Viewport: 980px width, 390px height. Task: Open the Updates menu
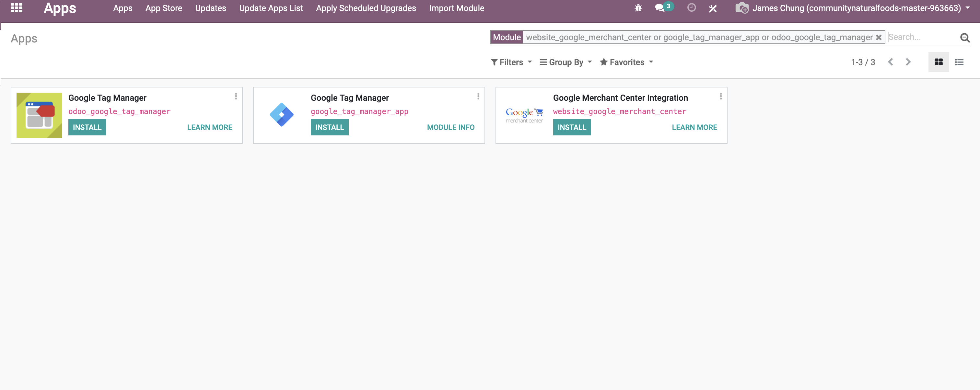tap(210, 8)
